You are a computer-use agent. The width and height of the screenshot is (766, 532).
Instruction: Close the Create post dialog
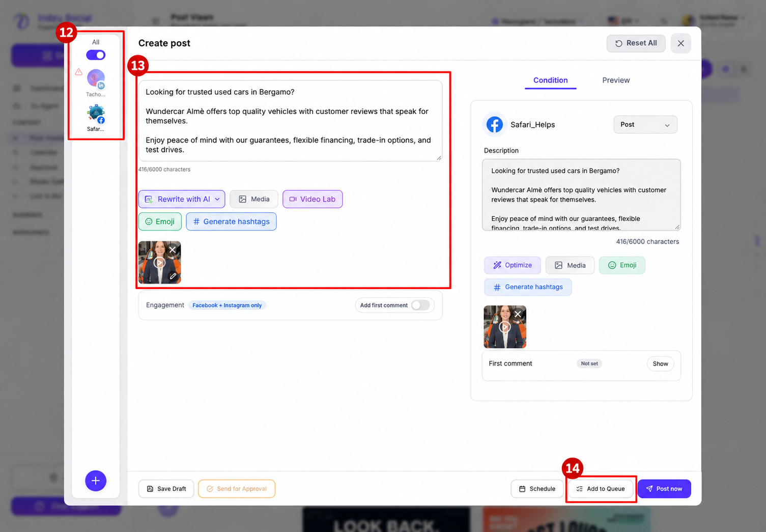681,43
